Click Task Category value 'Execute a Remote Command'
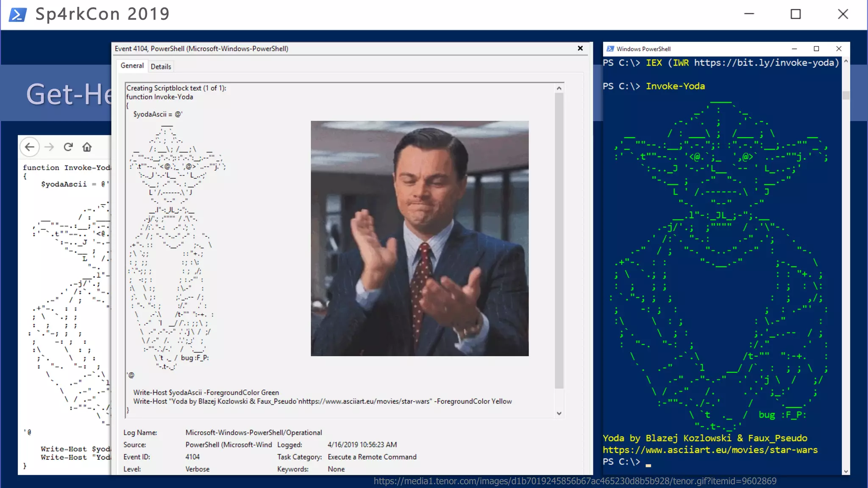The width and height of the screenshot is (868, 488). click(372, 457)
